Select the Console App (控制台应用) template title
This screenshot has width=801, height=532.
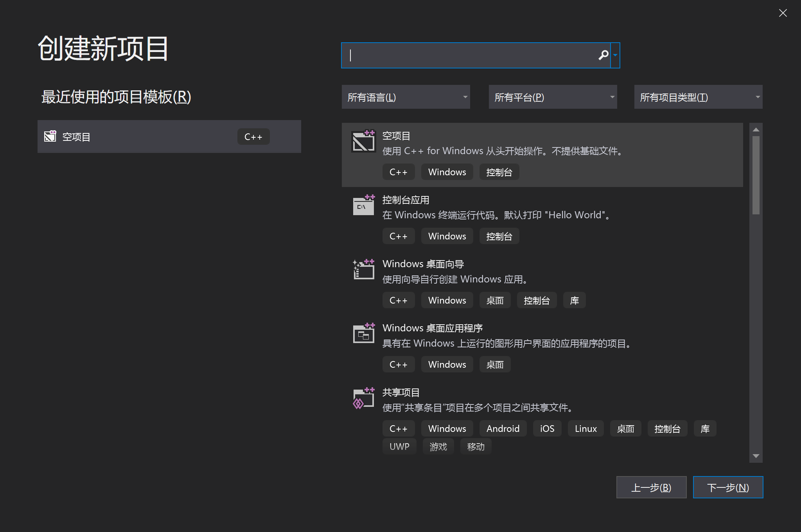click(406, 200)
